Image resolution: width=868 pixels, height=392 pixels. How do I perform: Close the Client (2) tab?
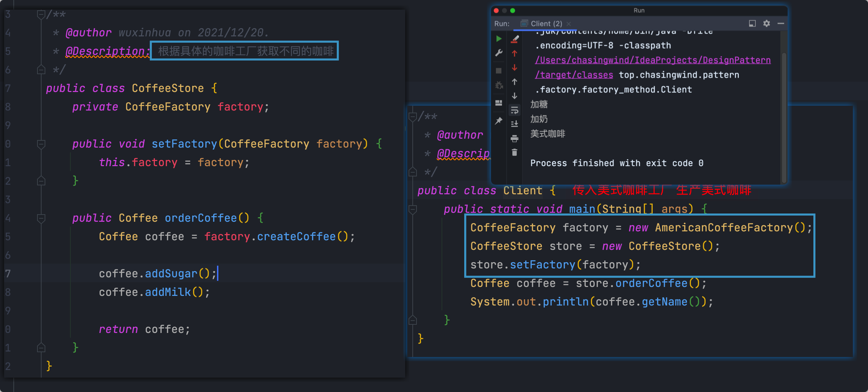click(569, 24)
